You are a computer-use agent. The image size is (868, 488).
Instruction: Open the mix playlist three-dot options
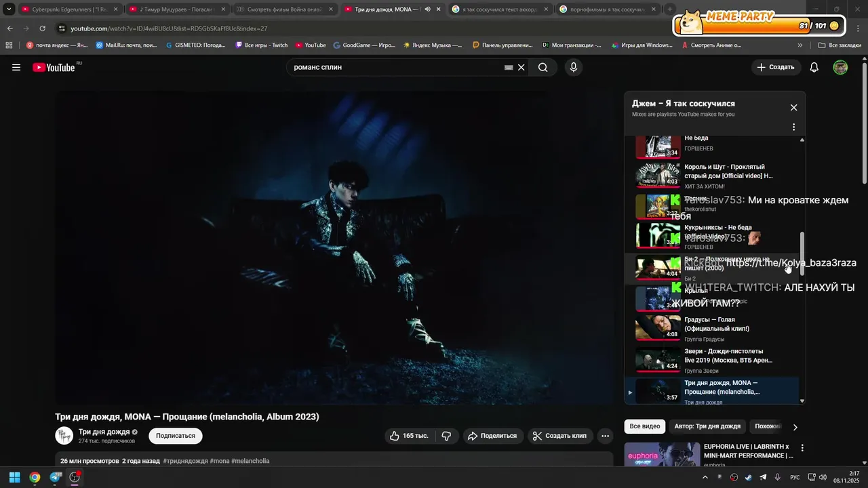pos(793,127)
